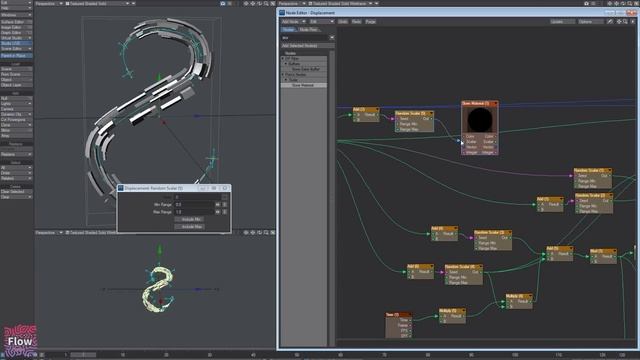Open the Windows dropdown in the left panel
Image resolution: width=640 pixels, height=360 pixels.
[16, 15]
